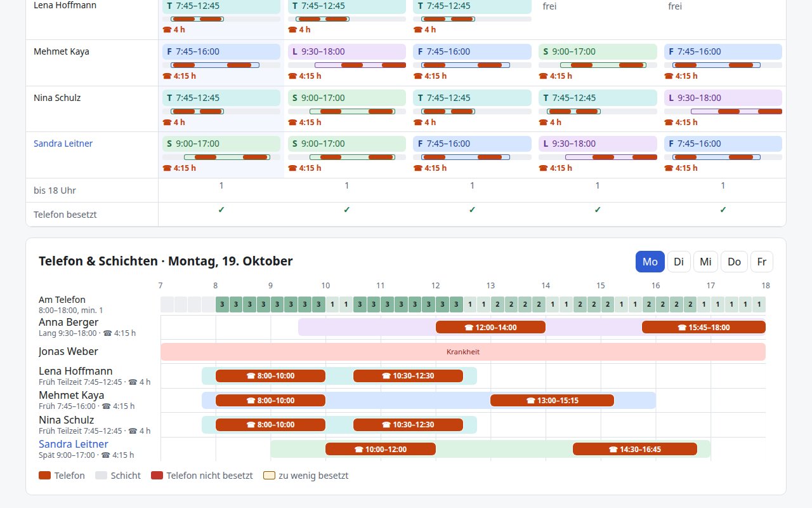The image size is (812, 508).
Task: Select Sandra Leitner's 14:30–16:45 phone block
Action: click(x=635, y=450)
